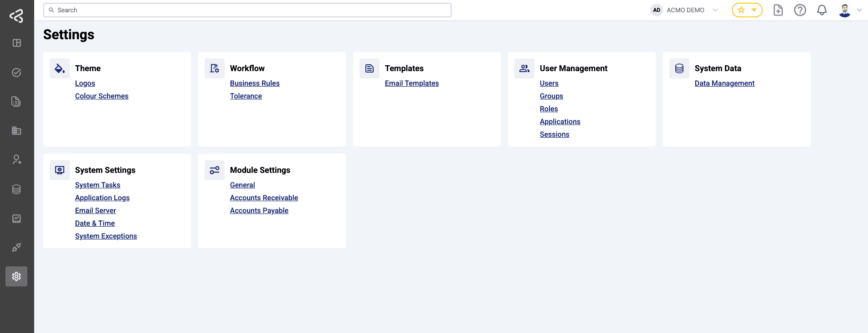This screenshot has width=868, height=333.
Task: Open Accounts Payable module settings
Action: point(259,211)
